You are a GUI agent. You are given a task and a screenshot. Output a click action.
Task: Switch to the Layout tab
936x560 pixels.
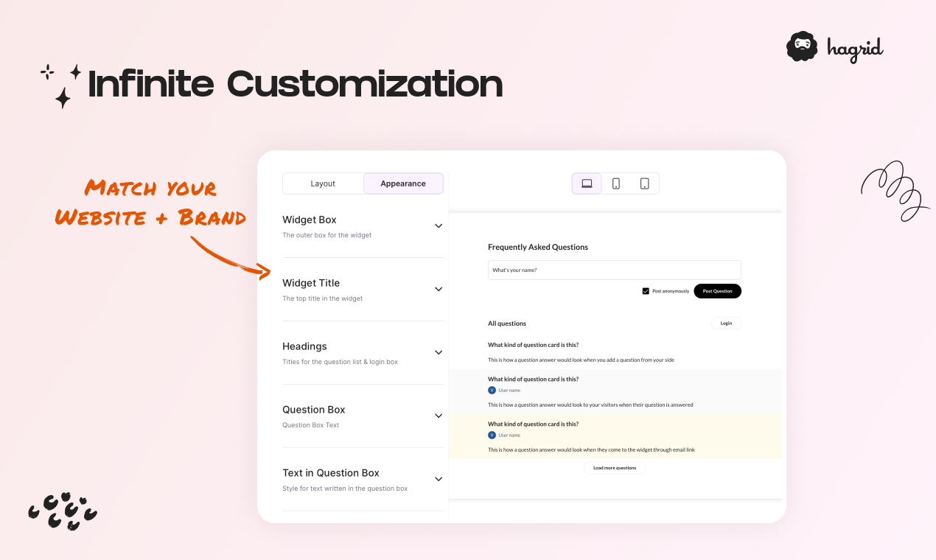[323, 183]
